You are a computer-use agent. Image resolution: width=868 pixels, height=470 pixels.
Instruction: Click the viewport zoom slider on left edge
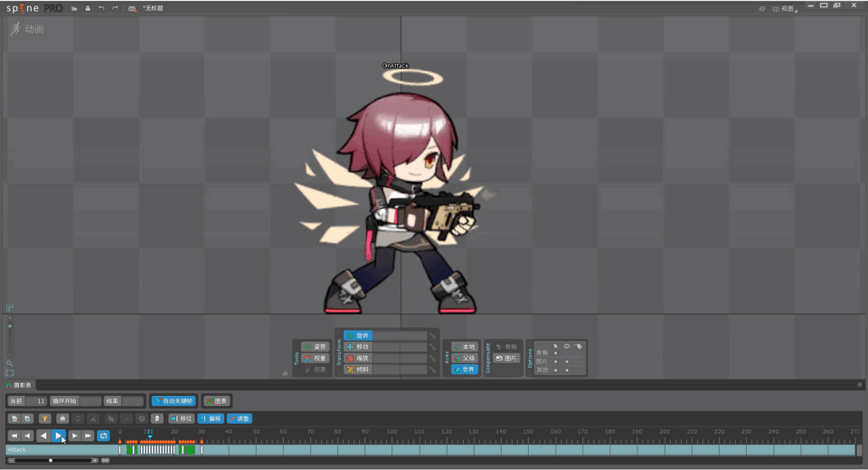9,326
